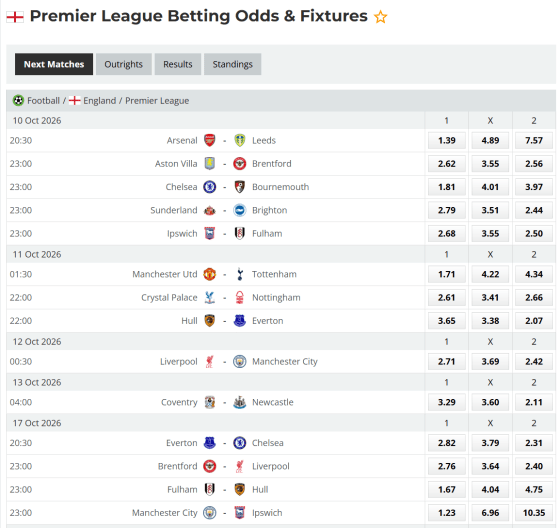Click the Bournemouth club crest
The image size is (560, 528).
240,187
